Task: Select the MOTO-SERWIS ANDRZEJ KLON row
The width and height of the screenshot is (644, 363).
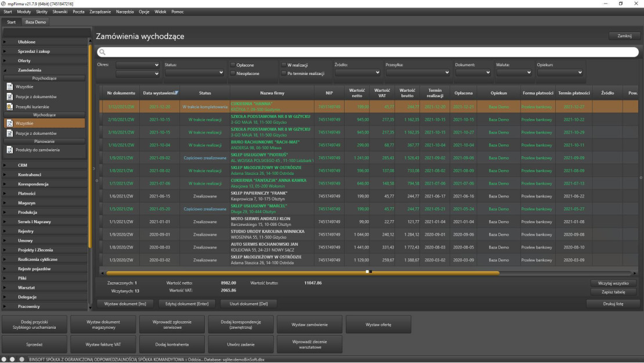Action: coord(369,222)
